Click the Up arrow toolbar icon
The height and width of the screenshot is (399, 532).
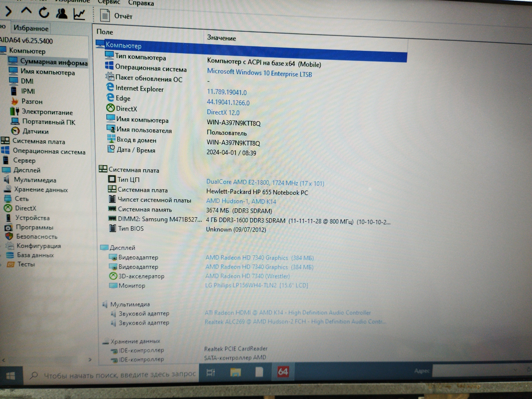pyautogui.click(x=26, y=11)
